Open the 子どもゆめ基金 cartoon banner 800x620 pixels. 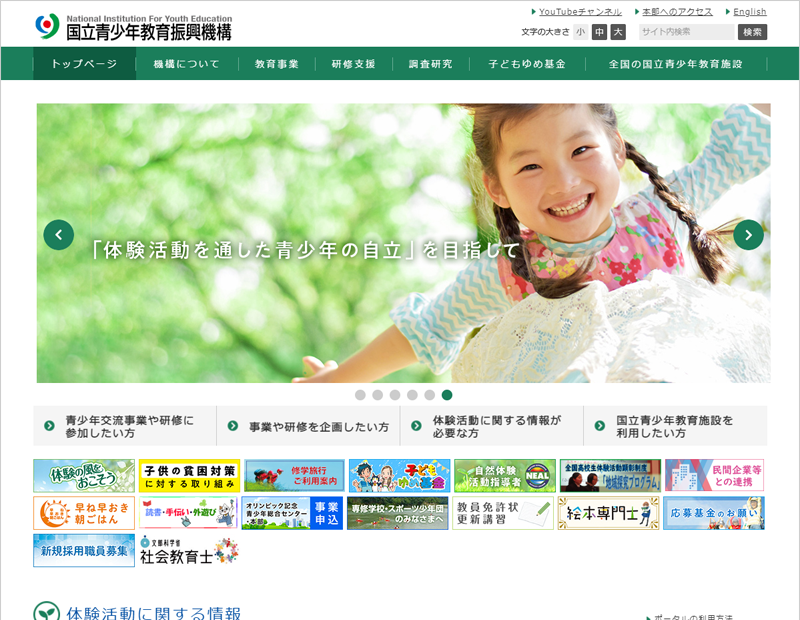tap(399, 476)
